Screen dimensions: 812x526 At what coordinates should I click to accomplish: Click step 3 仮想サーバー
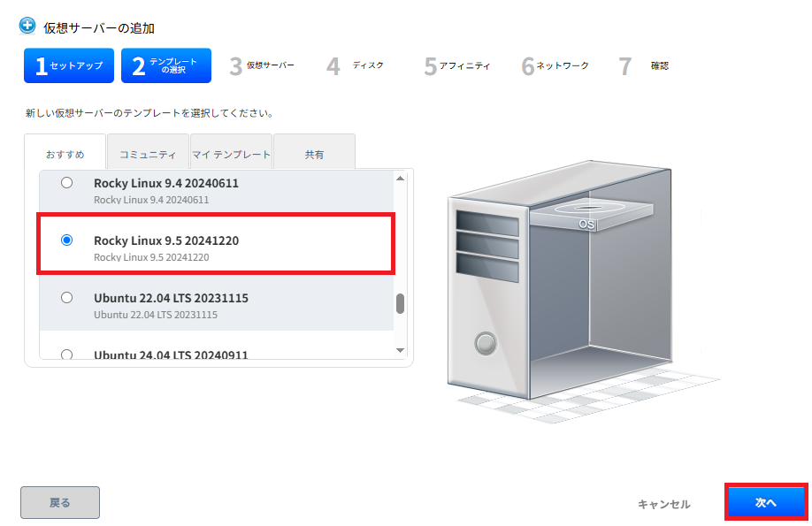[x=263, y=65]
